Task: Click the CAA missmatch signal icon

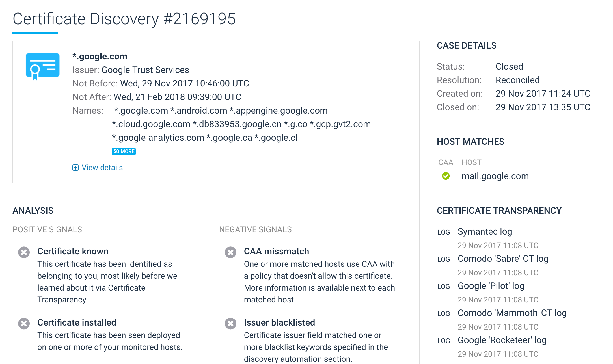Action: tap(230, 252)
